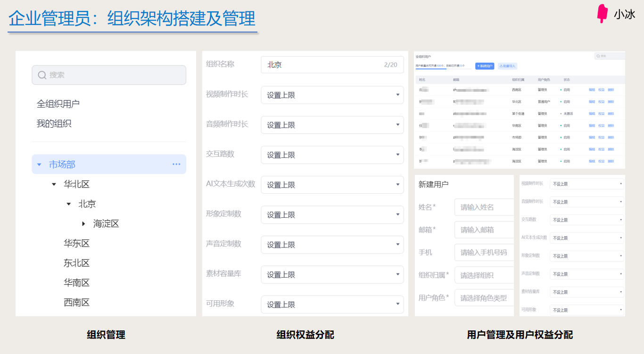Click the 请输入姓名 field
This screenshot has height=354, width=644.
point(484,207)
